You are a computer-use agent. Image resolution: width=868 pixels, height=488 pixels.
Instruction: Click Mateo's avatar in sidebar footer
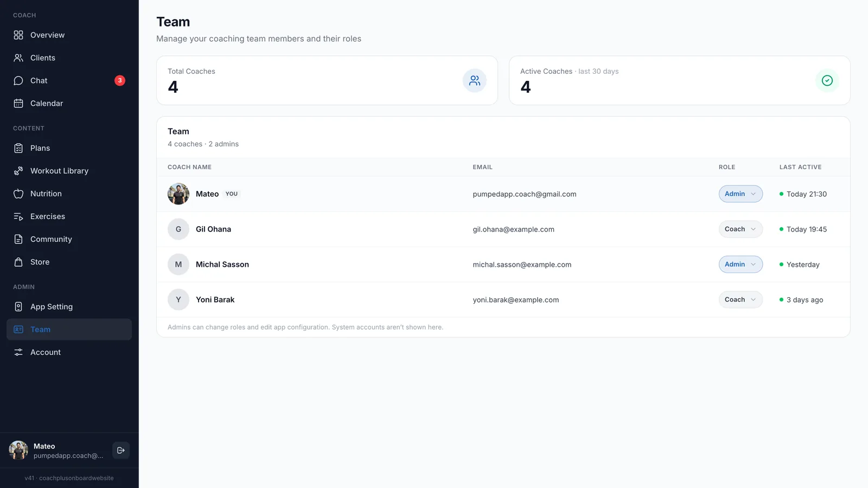click(18, 450)
